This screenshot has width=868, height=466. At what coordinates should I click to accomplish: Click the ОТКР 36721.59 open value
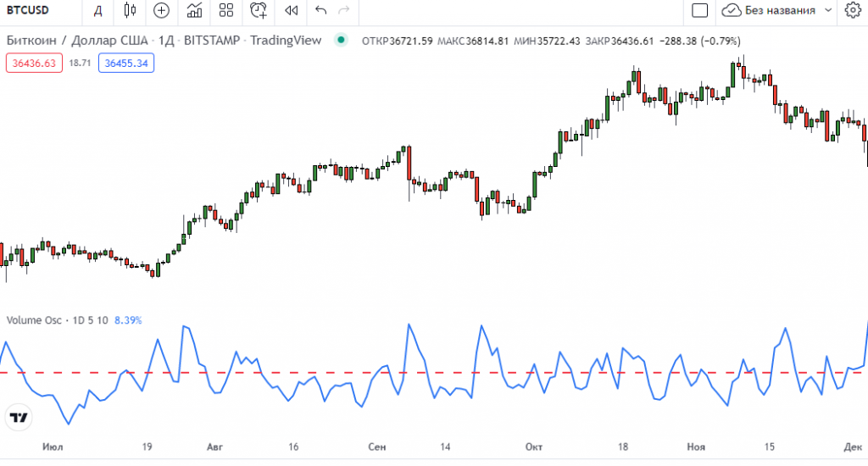pos(397,41)
